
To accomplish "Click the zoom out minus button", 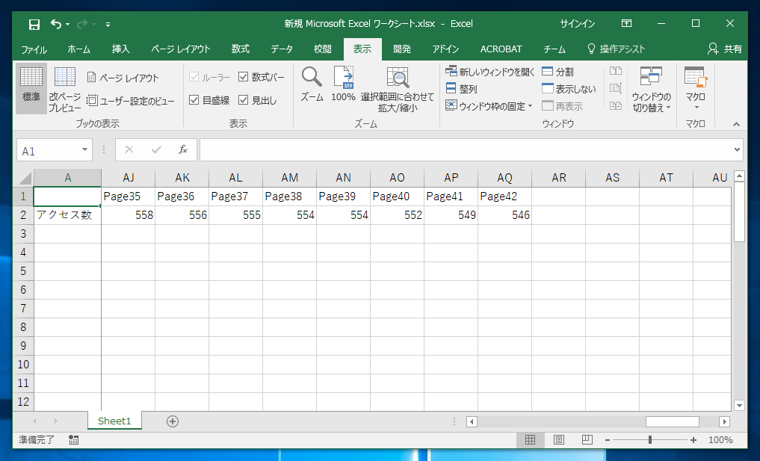I will (607, 440).
